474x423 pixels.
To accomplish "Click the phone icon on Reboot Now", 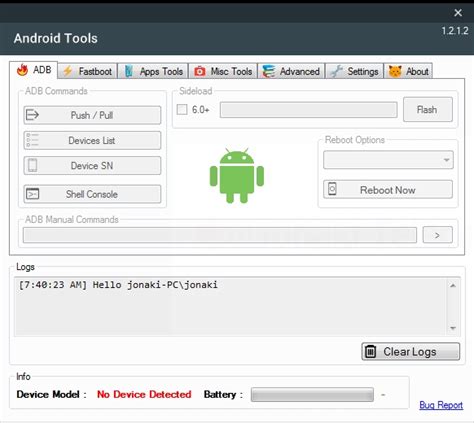I will pyautogui.click(x=332, y=189).
